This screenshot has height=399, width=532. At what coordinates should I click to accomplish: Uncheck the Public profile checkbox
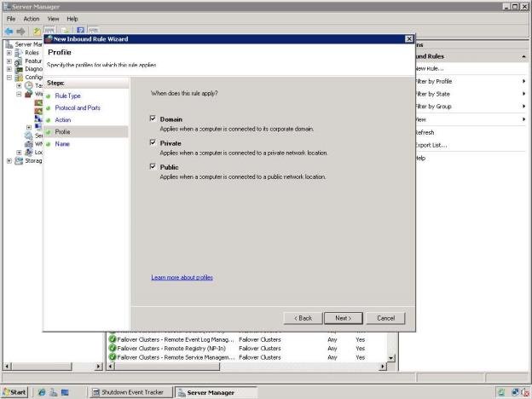point(153,166)
